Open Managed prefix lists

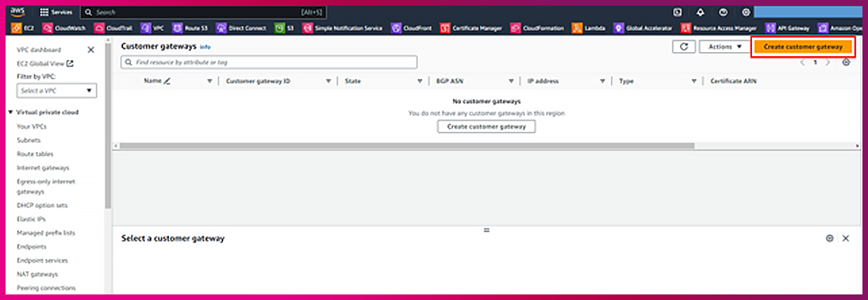click(x=46, y=233)
